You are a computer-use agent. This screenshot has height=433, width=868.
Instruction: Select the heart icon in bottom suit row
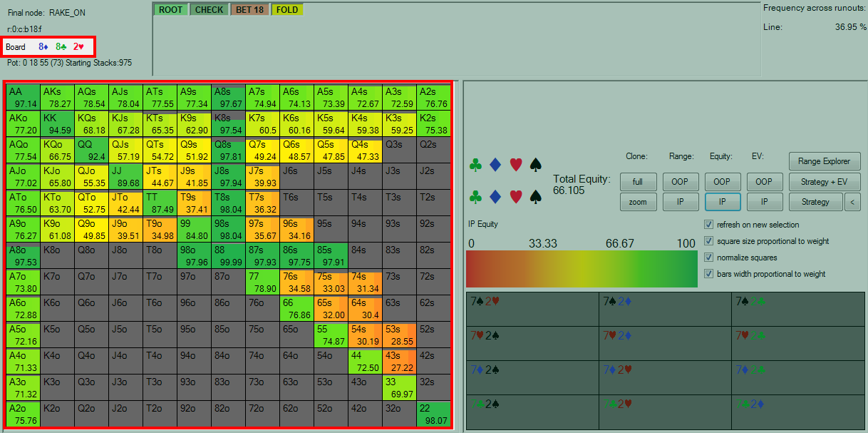coord(517,196)
